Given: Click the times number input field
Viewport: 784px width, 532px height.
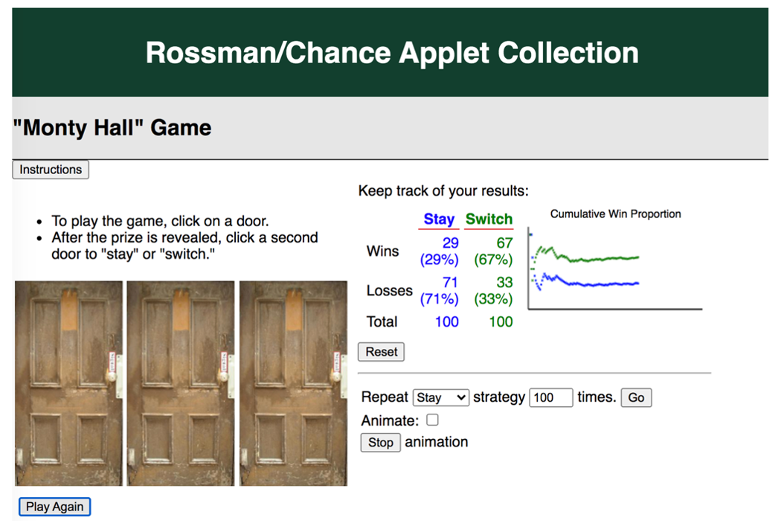Looking at the screenshot, I should click(x=550, y=397).
